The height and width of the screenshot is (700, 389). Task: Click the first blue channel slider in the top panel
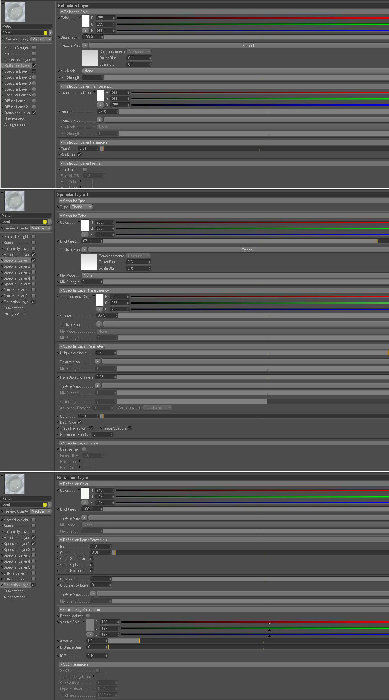[x=252, y=30]
